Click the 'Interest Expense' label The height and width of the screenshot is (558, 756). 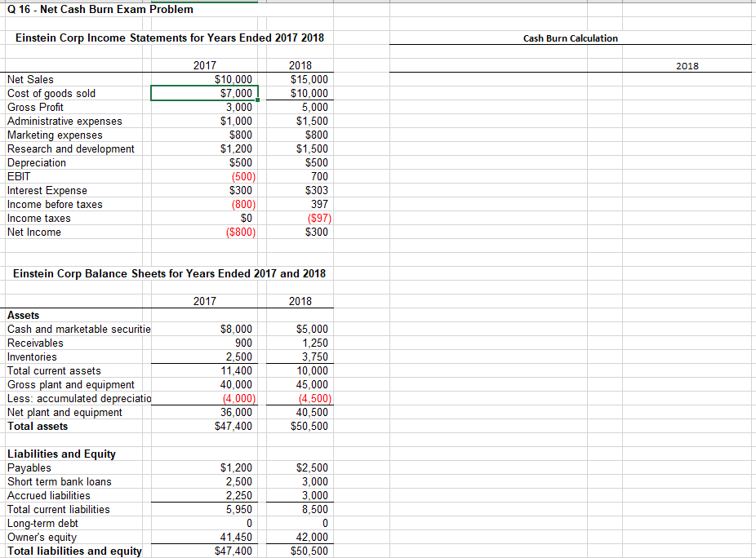(x=47, y=191)
